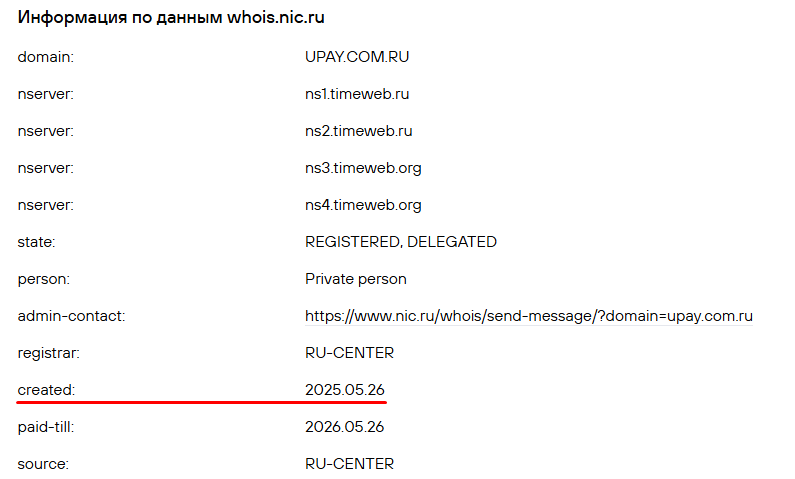Screen dimensions: 795x479
Task: Select the ns3.timeweb.org nameserver entry
Action: click(x=363, y=168)
